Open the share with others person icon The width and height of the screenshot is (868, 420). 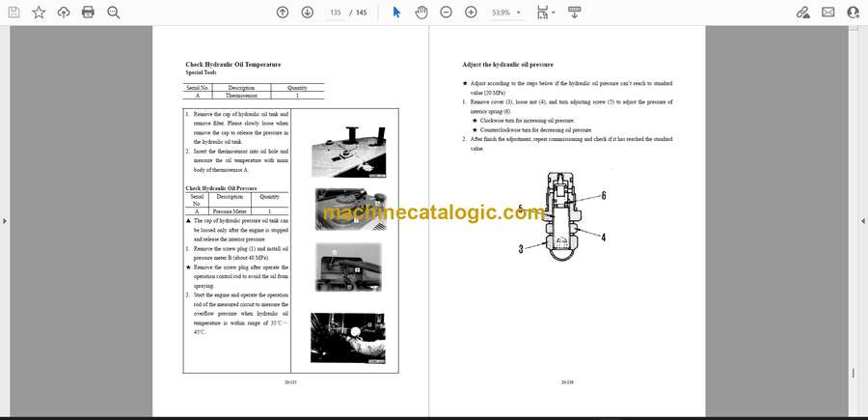point(854,13)
